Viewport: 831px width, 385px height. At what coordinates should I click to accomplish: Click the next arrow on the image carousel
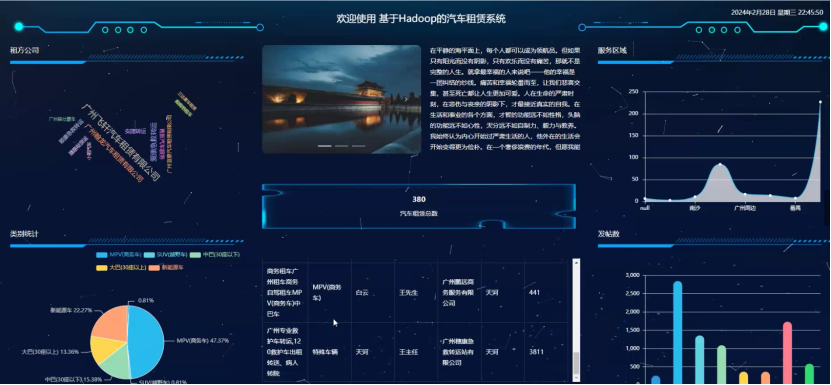pyautogui.click(x=406, y=99)
